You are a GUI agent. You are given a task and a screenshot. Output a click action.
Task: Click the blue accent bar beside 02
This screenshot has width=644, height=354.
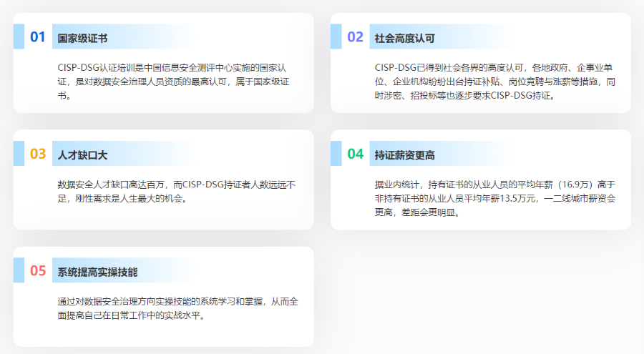coord(336,36)
